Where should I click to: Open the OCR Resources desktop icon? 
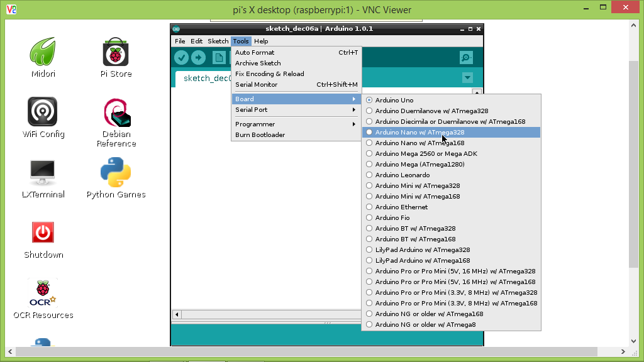coord(43,299)
